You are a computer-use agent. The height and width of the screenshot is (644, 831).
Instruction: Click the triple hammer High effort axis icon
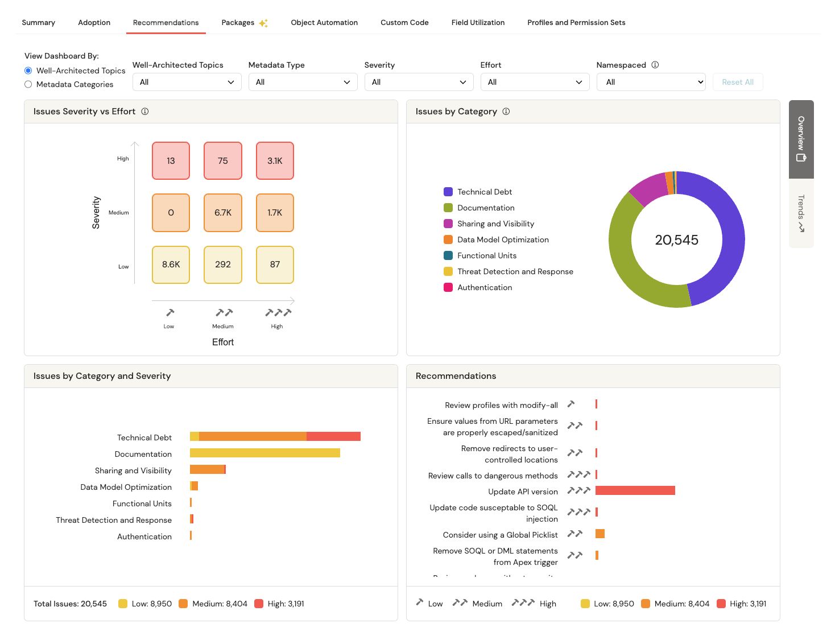click(x=278, y=312)
